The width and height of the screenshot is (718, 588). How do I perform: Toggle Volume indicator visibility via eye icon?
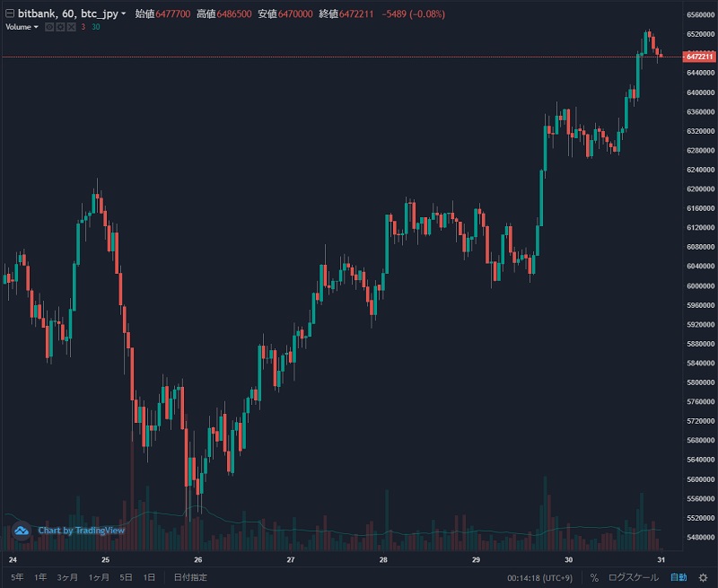pos(49,27)
